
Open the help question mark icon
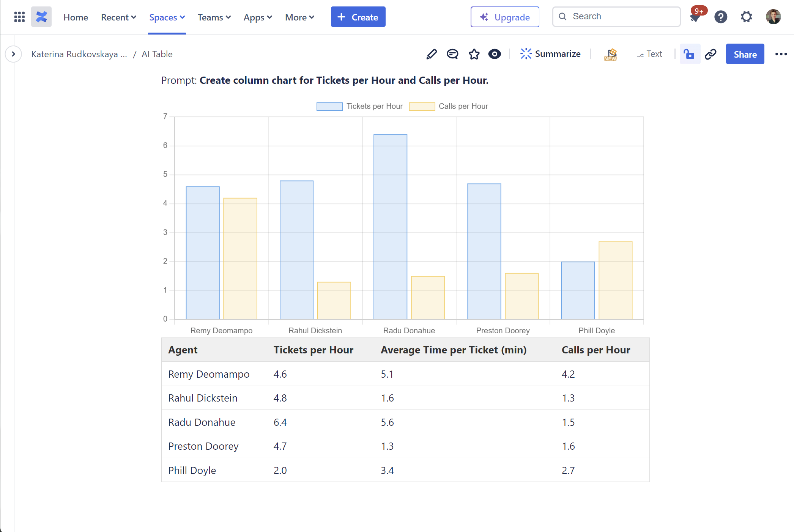pyautogui.click(x=721, y=17)
